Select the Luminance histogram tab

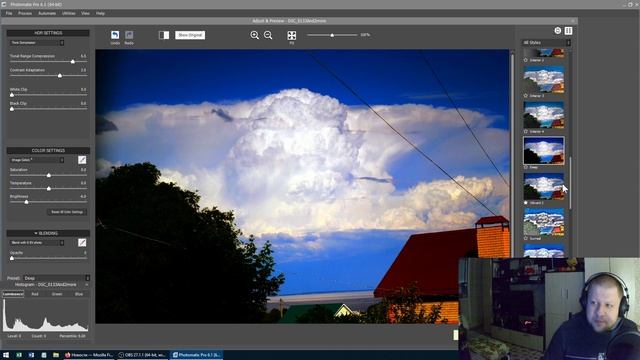tap(13, 294)
